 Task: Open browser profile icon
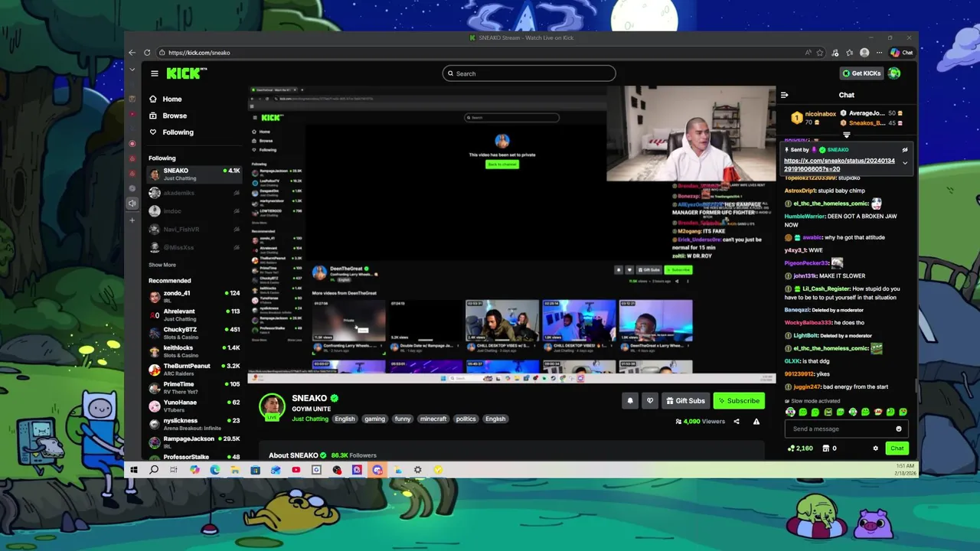tap(864, 53)
